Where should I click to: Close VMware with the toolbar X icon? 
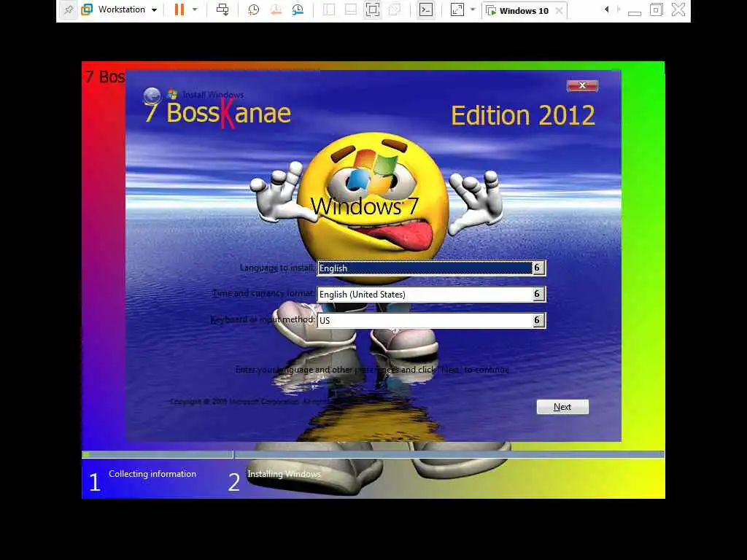[678, 9]
